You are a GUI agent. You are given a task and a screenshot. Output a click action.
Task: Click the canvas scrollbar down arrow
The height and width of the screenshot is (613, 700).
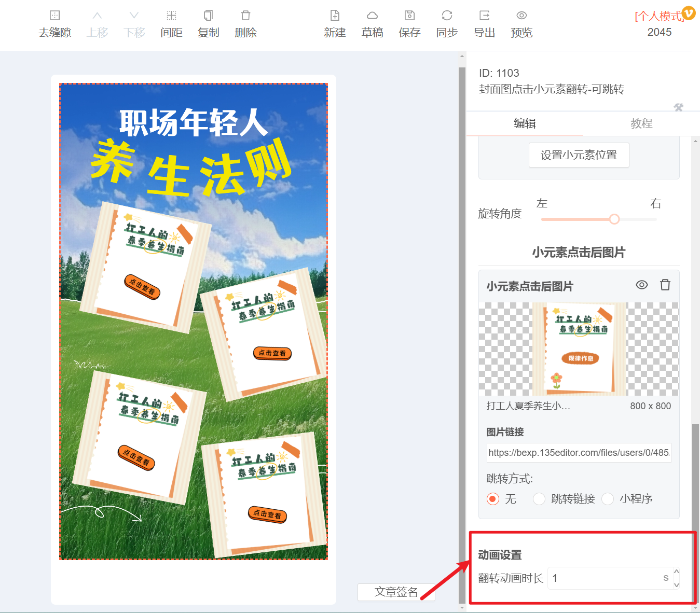[x=462, y=608]
